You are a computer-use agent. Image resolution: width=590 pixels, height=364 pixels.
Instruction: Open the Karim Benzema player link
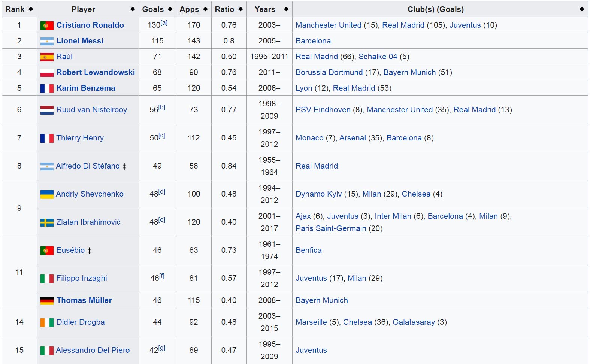[x=86, y=88]
